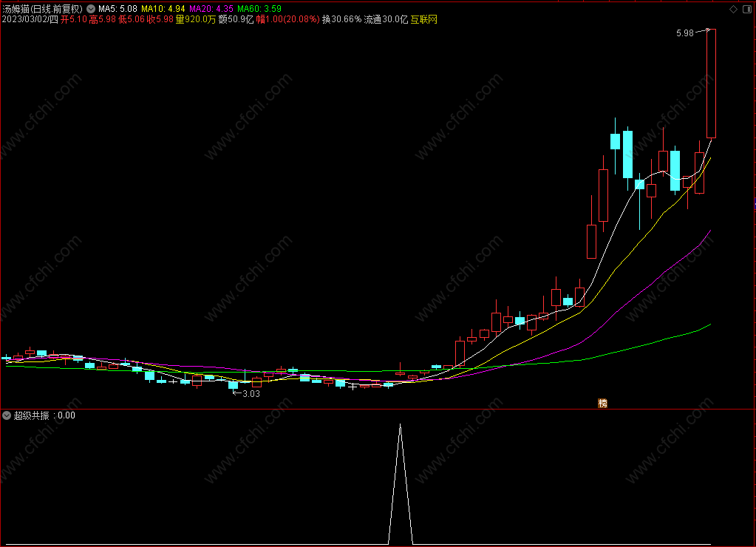Open the 超级共振 sub-indicator dropdown arrow

click(x=7, y=415)
